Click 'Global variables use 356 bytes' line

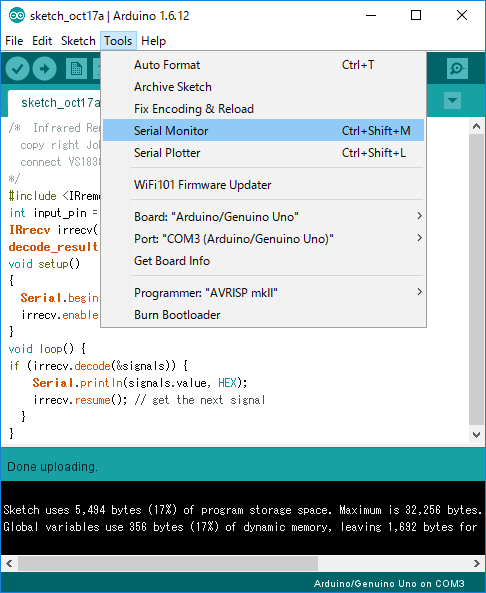click(x=241, y=527)
